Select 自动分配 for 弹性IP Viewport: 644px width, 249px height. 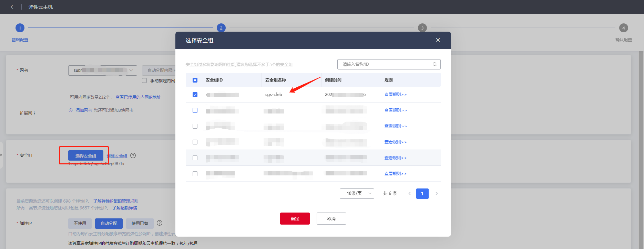pos(109,224)
